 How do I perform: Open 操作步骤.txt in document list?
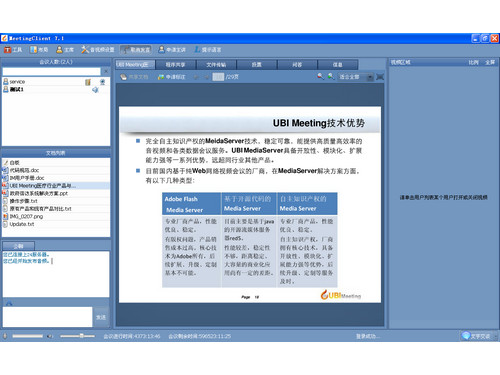click(x=56, y=201)
